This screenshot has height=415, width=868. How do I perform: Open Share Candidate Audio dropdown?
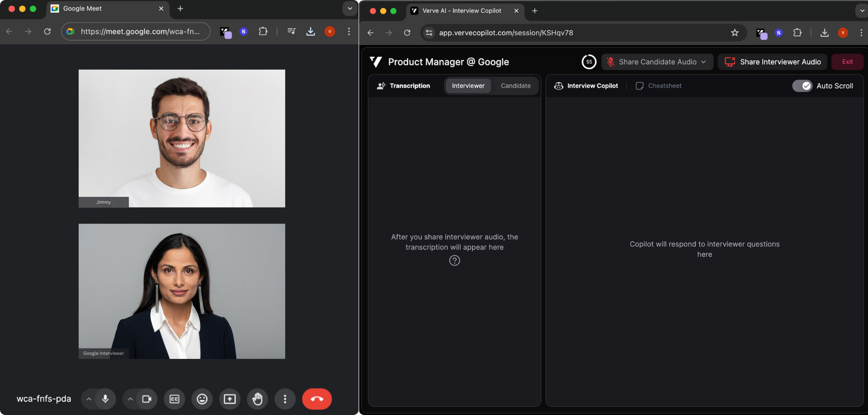(x=657, y=62)
